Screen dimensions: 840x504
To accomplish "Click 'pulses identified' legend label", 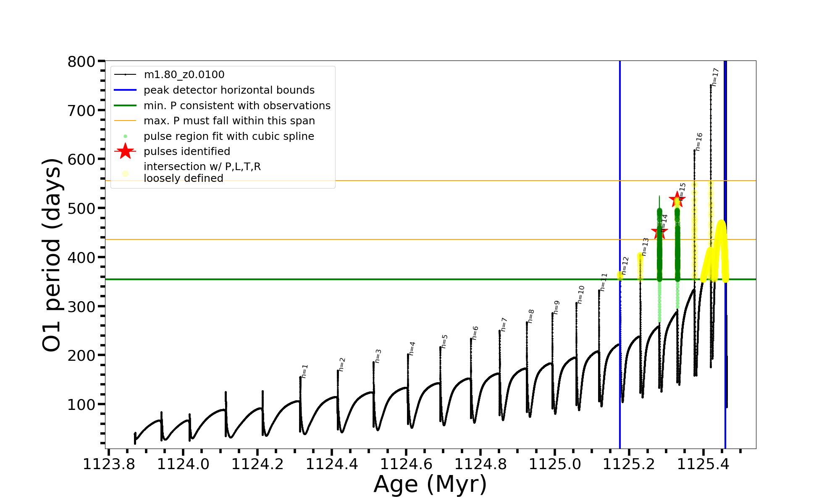I will tap(187, 152).
